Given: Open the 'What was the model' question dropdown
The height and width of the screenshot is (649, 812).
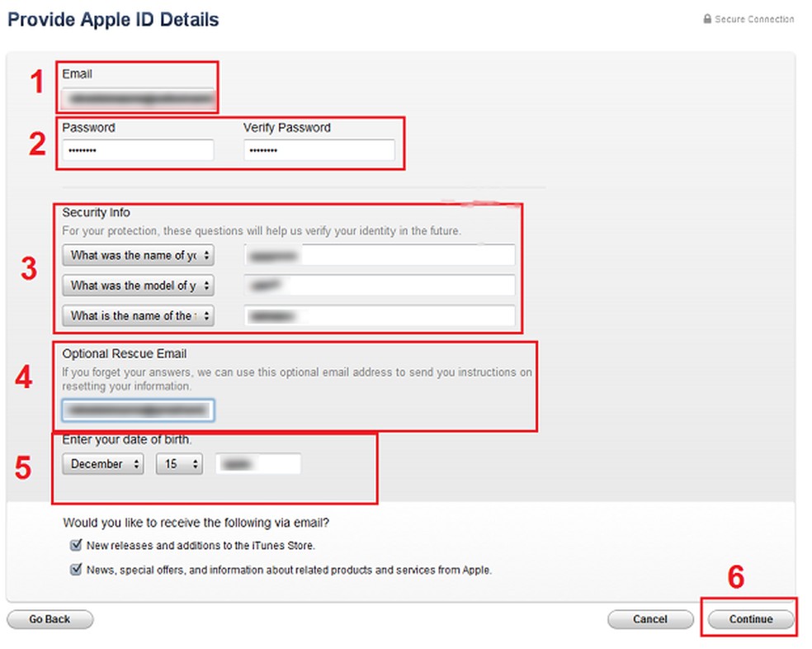Looking at the screenshot, I should 138,285.
